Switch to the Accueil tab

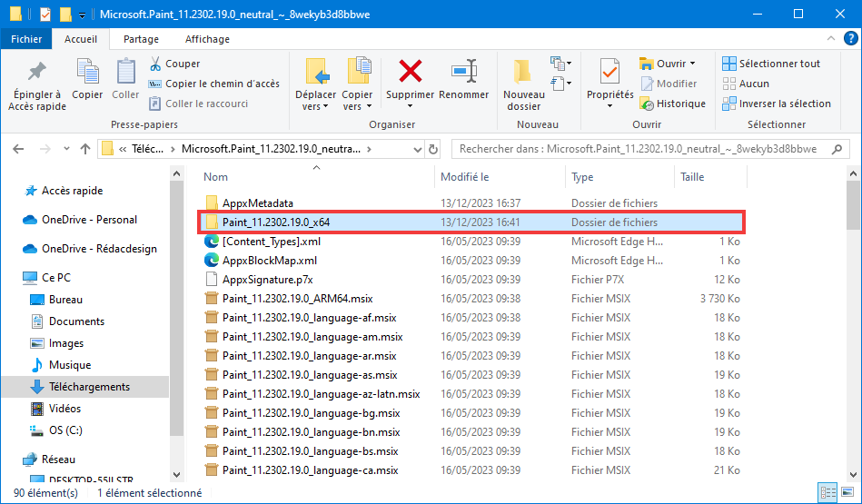click(x=81, y=39)
